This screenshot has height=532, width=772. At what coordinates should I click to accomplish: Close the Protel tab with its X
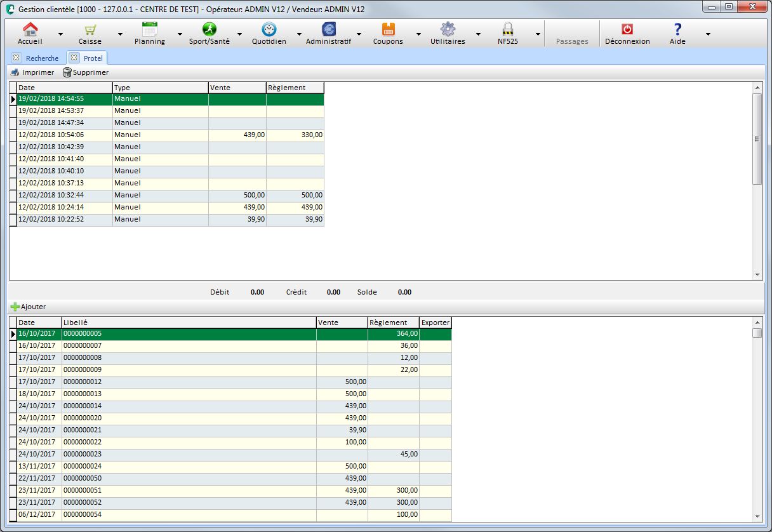(x=74, y=58)
